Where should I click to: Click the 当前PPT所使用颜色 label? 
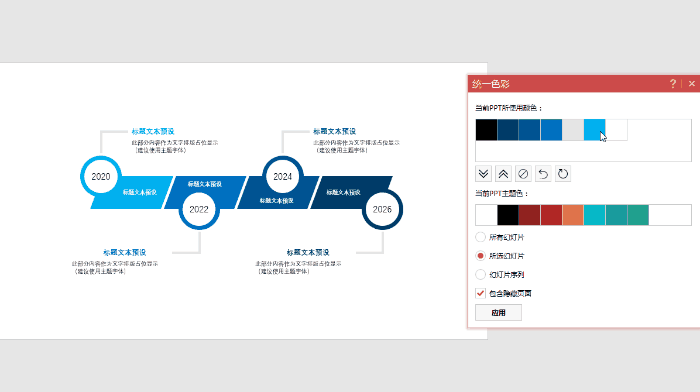click(x=508, y=108)
